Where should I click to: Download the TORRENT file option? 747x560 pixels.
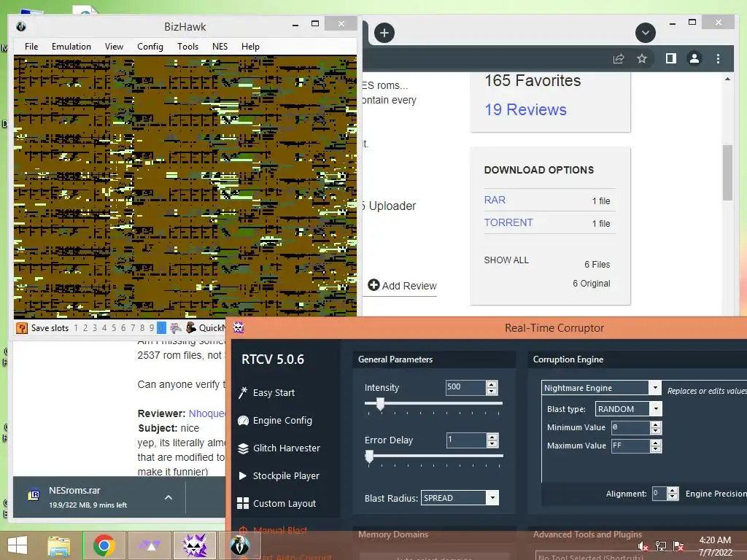point(508,222)
